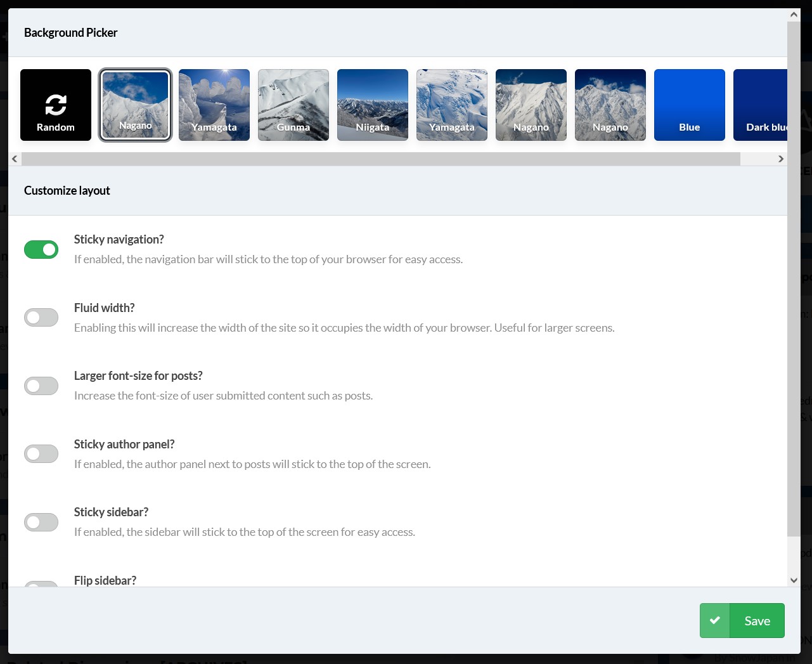Image resolution: width=812 pixels, height=664 pixels.
Task: Turn on Larger font-size for posts
Action: (x=41, y=386)
